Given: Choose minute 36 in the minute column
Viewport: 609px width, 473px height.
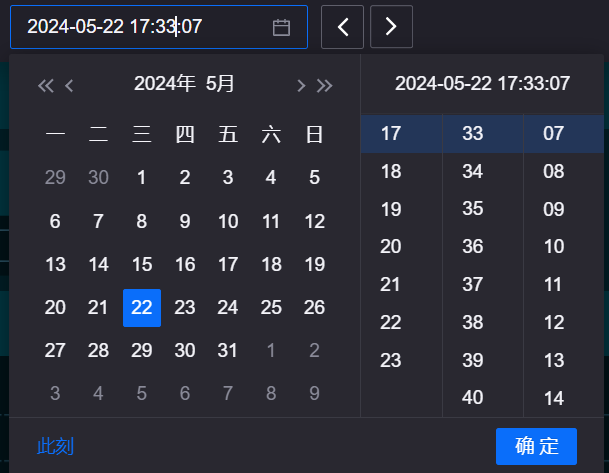Looking at the screenshot, I should point(473,246).
